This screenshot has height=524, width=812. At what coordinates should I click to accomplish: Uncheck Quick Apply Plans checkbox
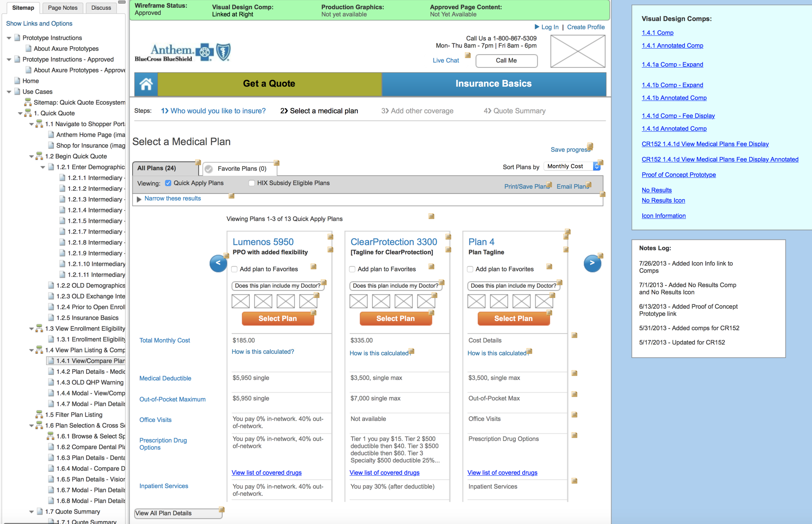coord(168,183)
